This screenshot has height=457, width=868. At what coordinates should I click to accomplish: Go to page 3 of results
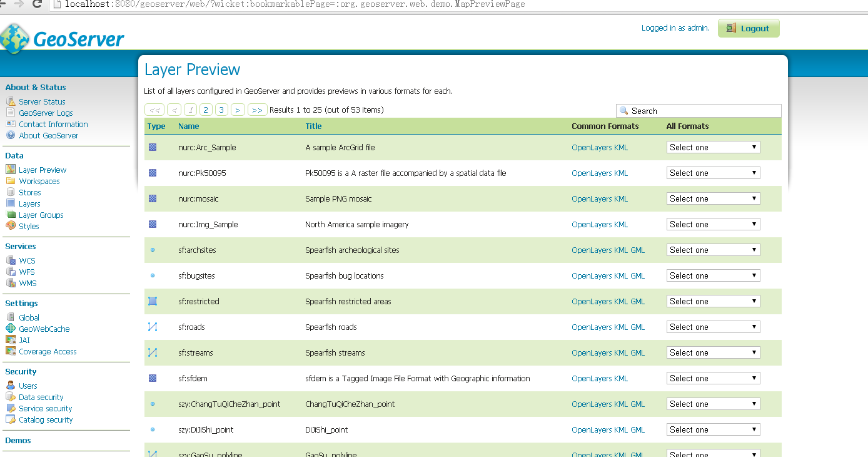pyautogui.click(x=221, y=110)
